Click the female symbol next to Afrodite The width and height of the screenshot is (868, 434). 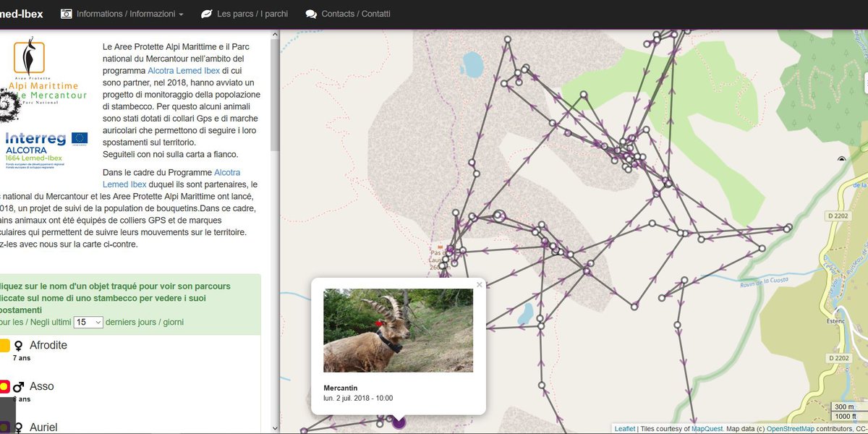pyautogui.click(x=19, y=346)
